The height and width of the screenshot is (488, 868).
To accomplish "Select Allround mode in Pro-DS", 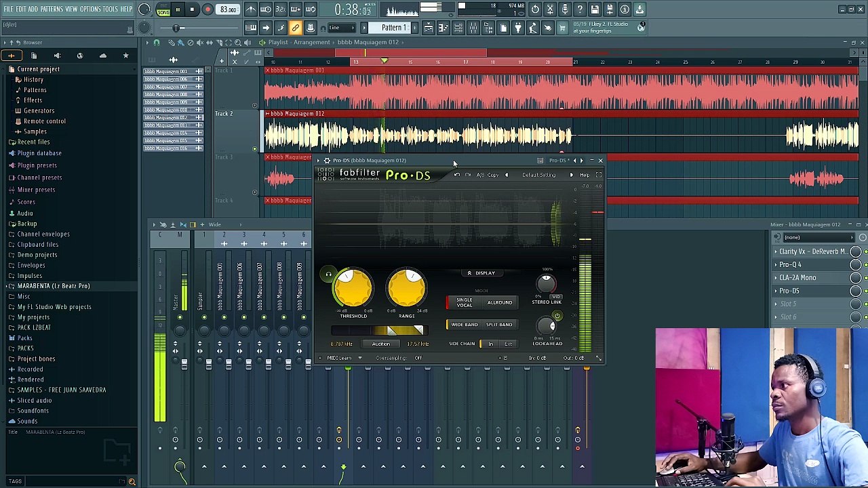I will [x=500, y=302].
